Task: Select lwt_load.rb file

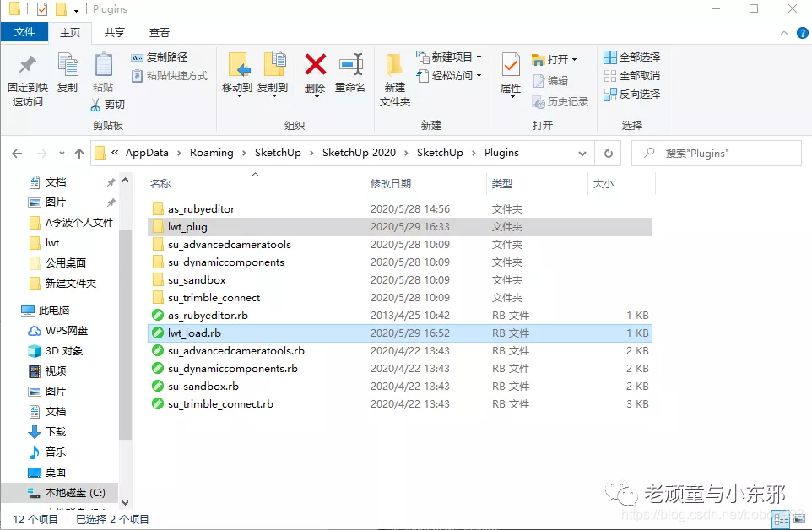Action: [400, 333]
